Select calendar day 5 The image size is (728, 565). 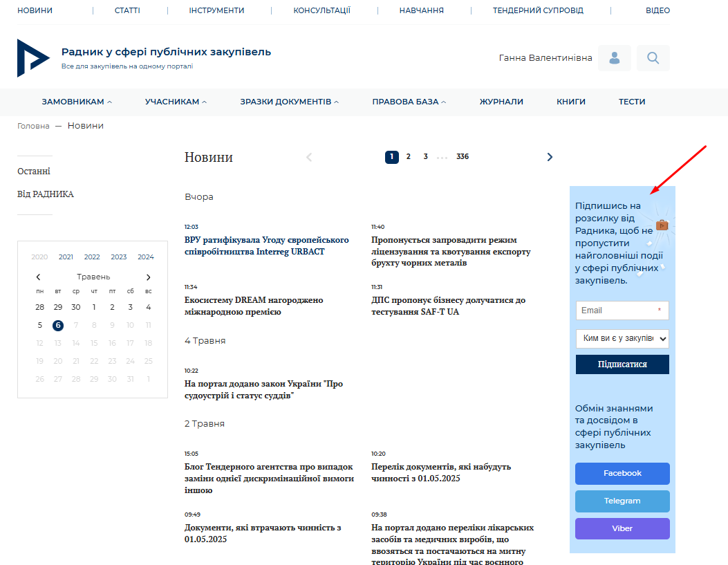(x=40, y=326)
